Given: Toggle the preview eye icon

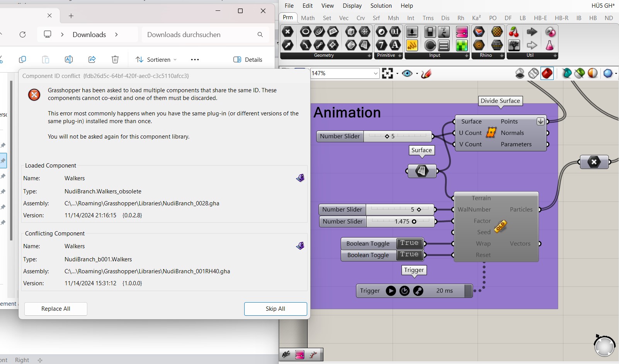Looking at the screenshot, I should pos(408,73).
